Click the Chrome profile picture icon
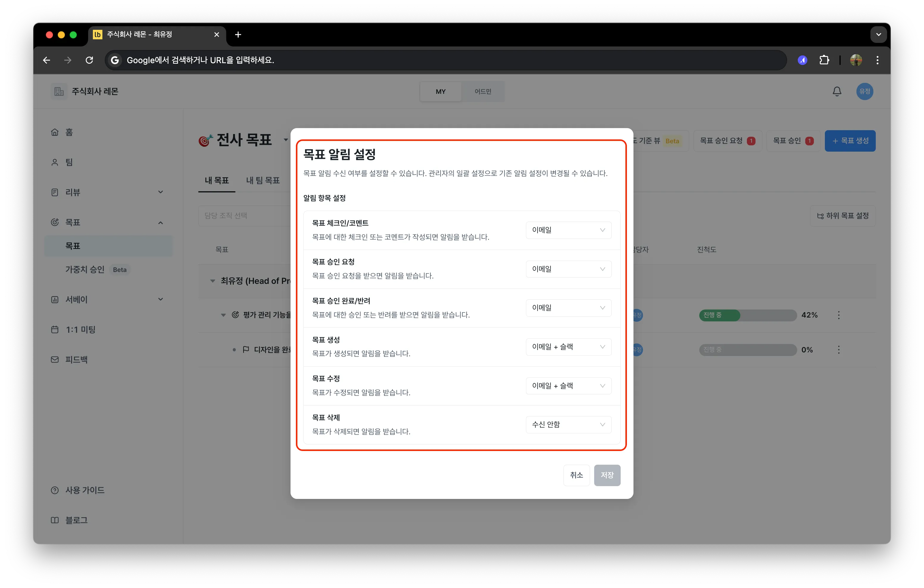Image resolution: width=924 pixels, height=588 pixels. point(856,60)
